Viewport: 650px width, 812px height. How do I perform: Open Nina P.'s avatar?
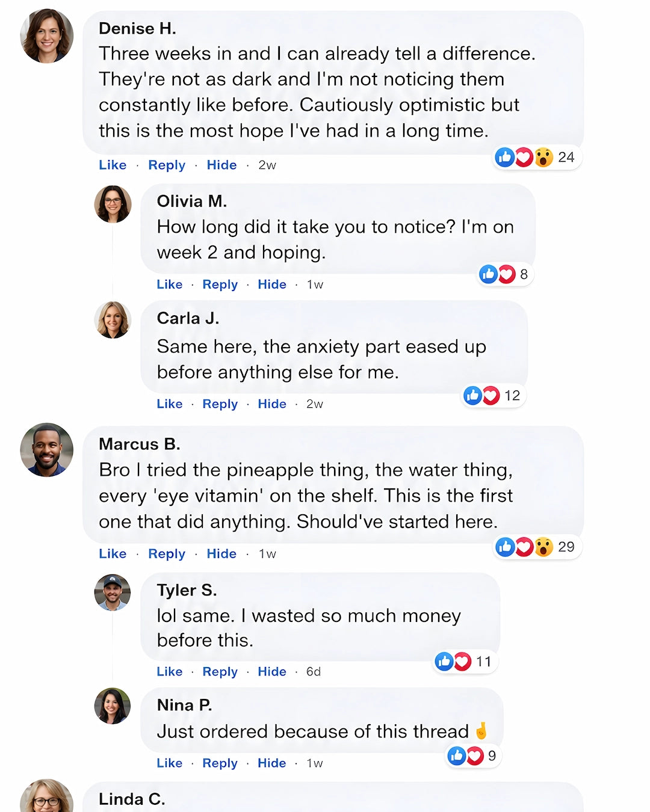tap(113, 706)
